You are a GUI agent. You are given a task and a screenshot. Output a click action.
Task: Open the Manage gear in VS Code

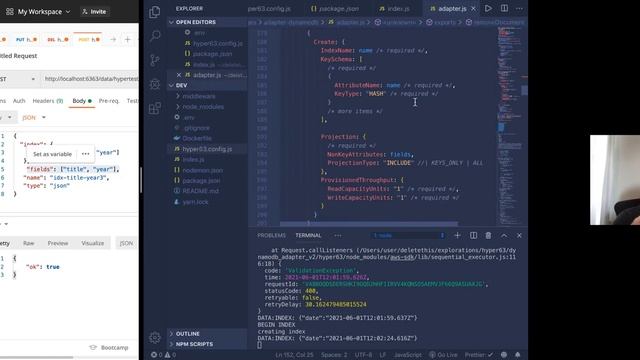155,338
